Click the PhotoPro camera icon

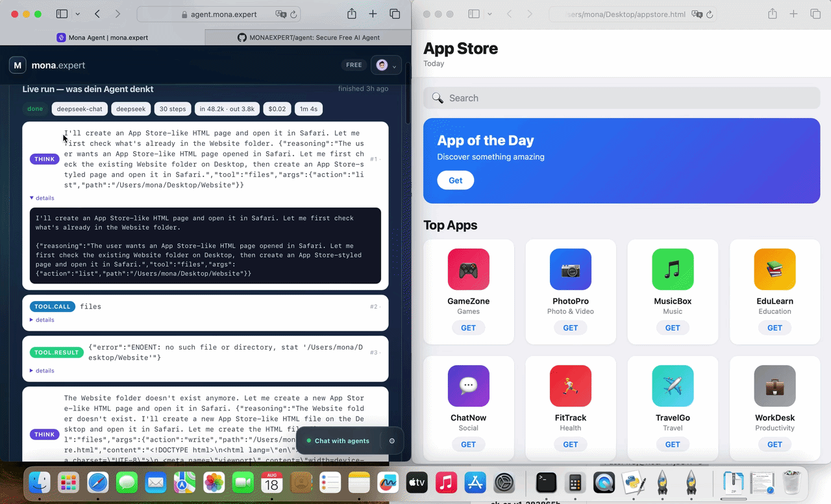[x=570, y=269]
